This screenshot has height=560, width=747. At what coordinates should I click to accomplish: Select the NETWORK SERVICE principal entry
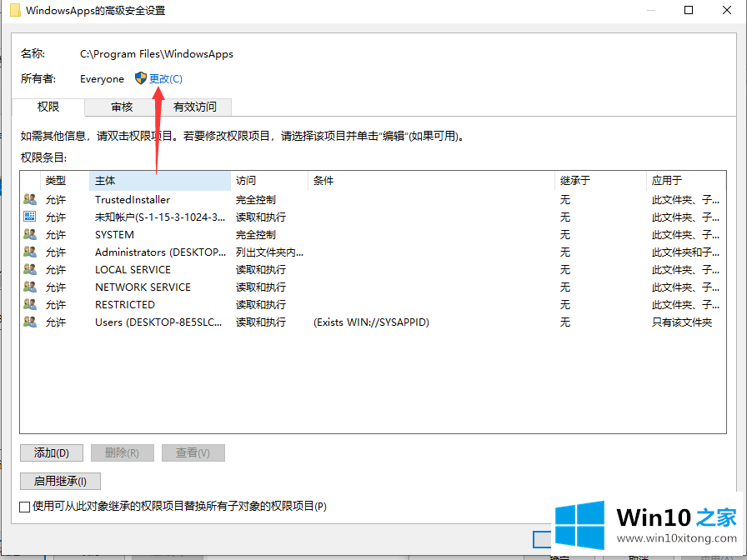point(143,287)
